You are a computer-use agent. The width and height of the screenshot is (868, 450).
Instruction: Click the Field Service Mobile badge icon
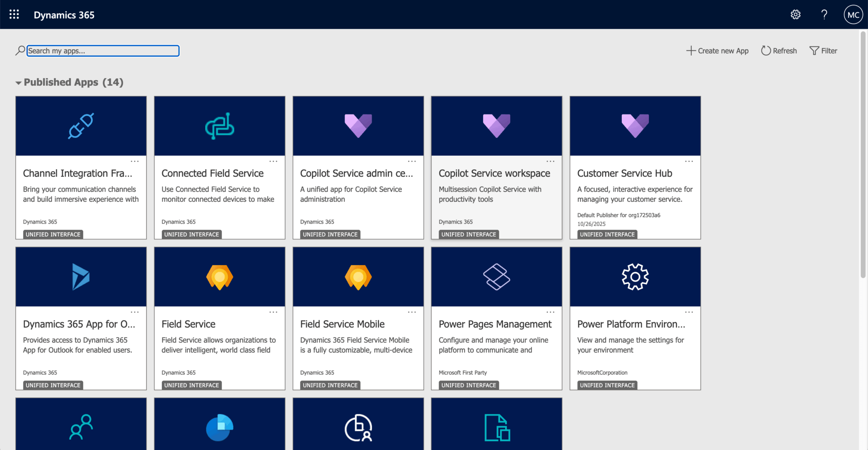[x=358, y=277]
